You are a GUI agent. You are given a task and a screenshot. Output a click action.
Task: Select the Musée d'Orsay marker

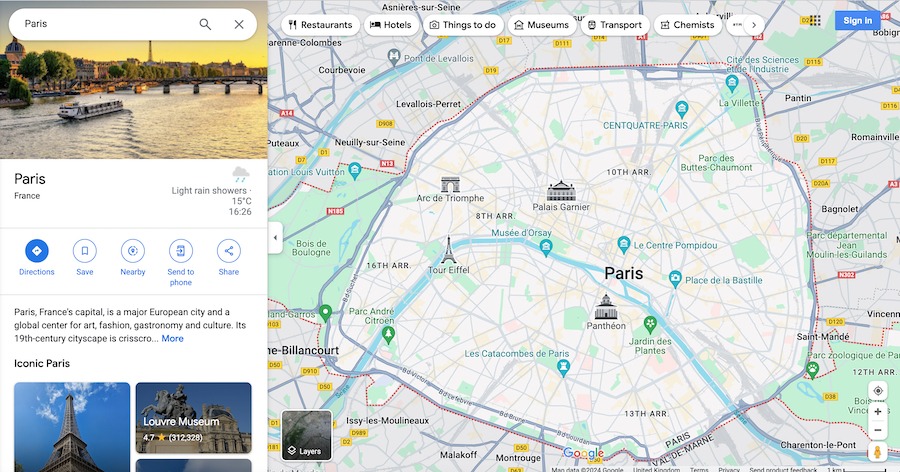[546, 247]
